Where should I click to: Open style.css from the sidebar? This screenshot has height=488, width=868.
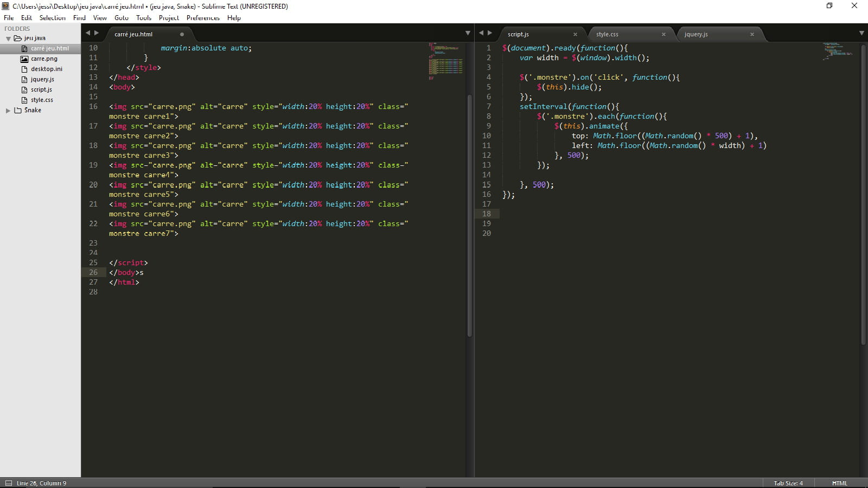point(42,100)
